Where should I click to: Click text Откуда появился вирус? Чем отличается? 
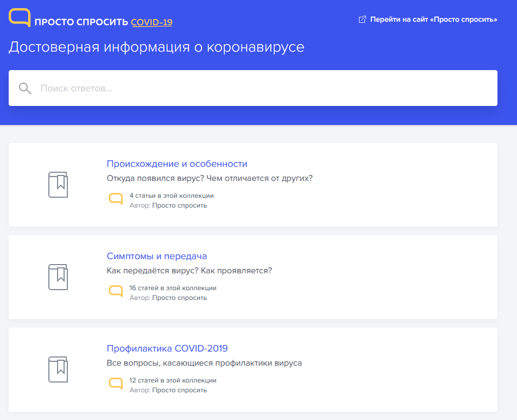pyautogui.click(x=210, y=178)
